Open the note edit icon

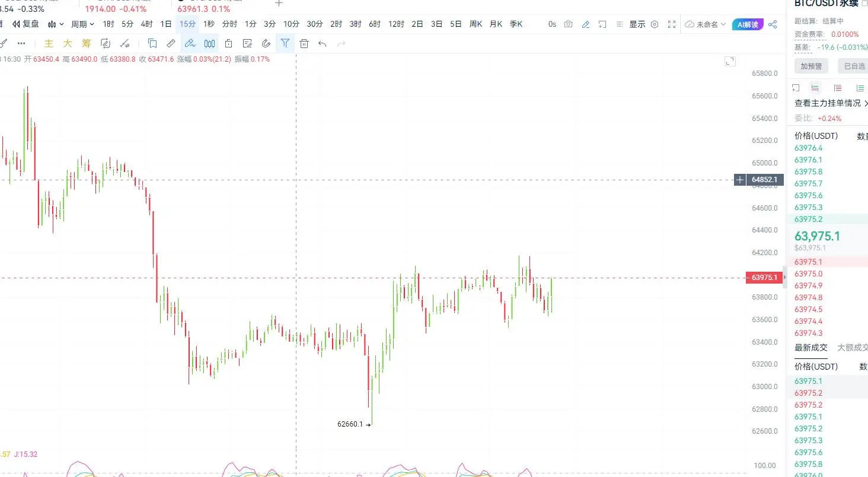click(247, 43)
